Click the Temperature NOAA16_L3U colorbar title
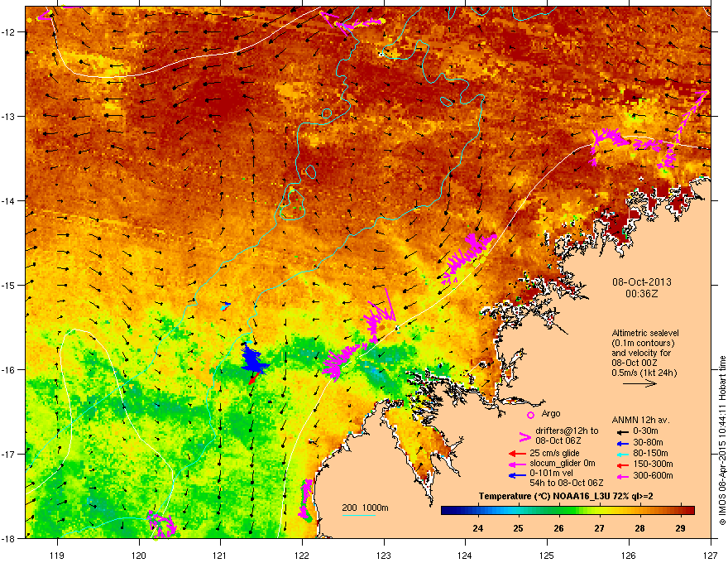 [x=566, y=496]
